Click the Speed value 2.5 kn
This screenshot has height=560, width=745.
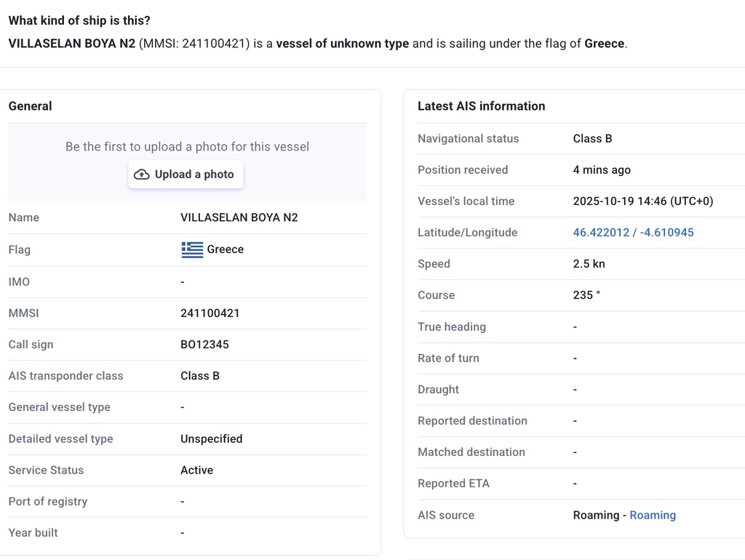pos(589,264)
